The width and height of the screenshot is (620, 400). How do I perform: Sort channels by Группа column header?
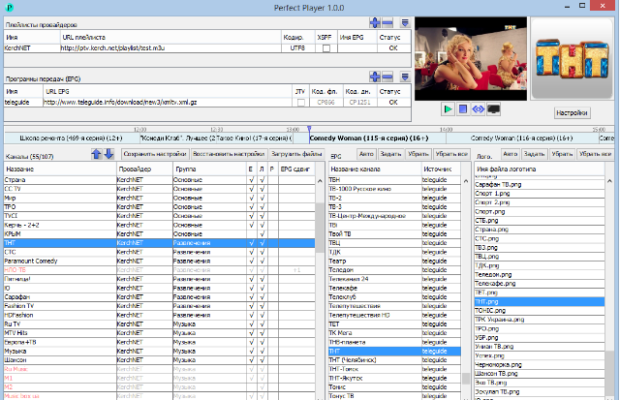(210, 169)
